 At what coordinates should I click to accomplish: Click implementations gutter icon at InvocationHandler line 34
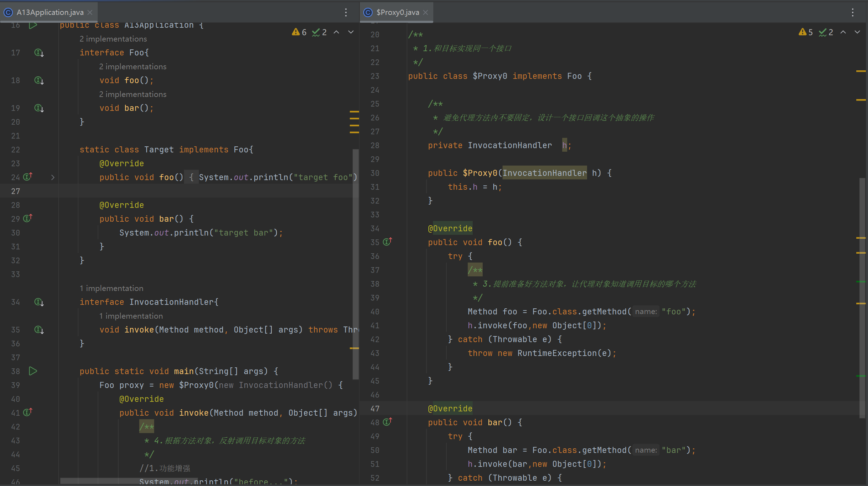[39, 302]
